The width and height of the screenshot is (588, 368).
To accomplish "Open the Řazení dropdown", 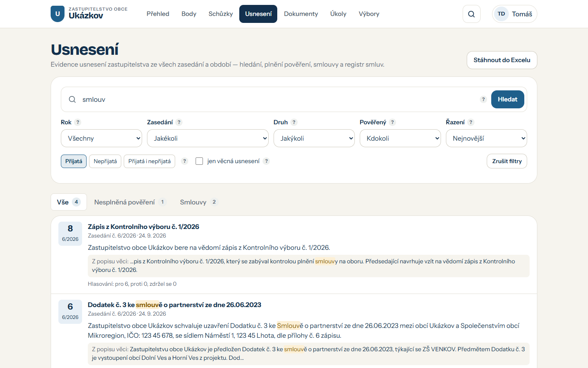I will tap(486, 138).
